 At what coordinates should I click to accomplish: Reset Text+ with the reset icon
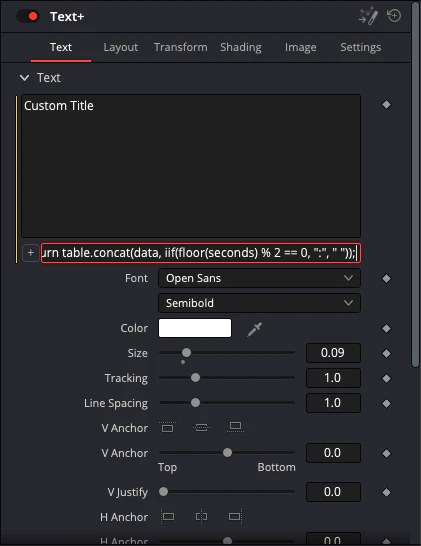pos(394,16)
